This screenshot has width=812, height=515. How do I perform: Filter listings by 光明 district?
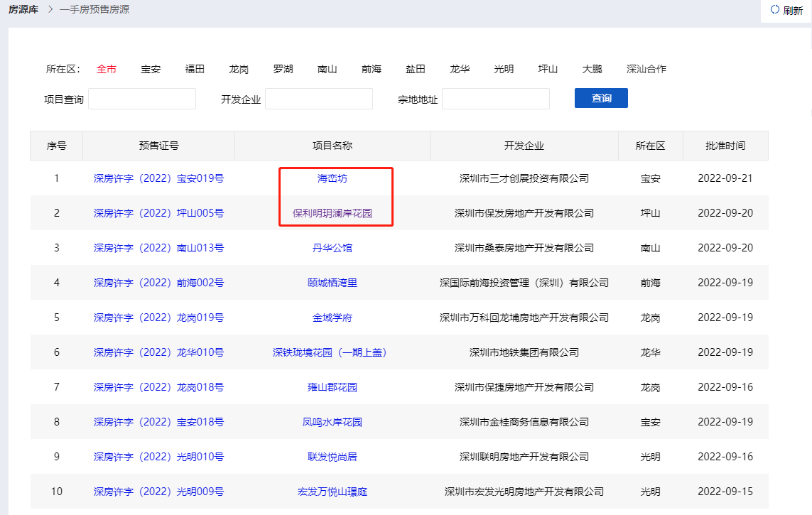click(504, 69)
